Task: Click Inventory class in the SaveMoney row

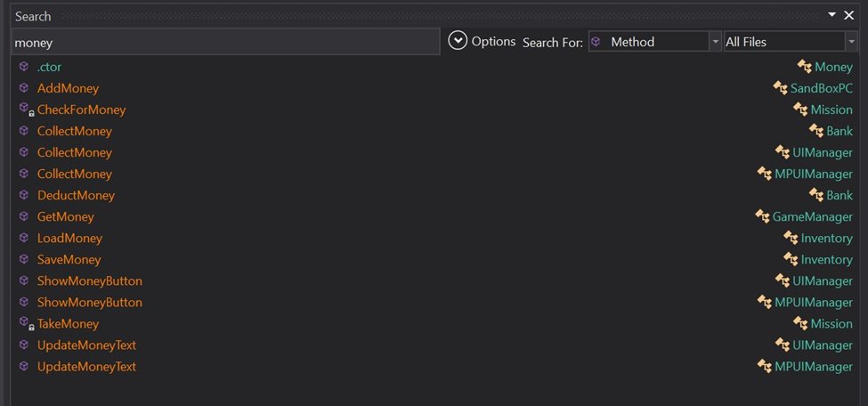Action: coord(827,259)
